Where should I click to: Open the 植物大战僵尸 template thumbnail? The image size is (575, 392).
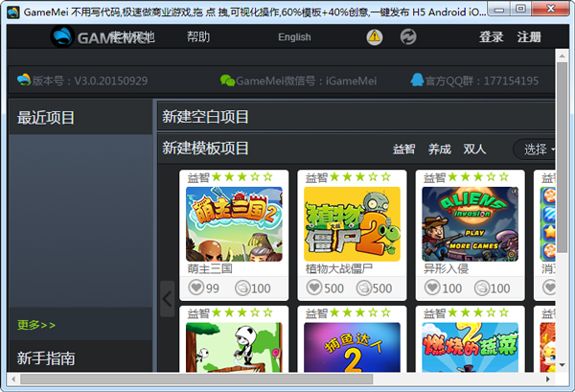coord(352,223)
